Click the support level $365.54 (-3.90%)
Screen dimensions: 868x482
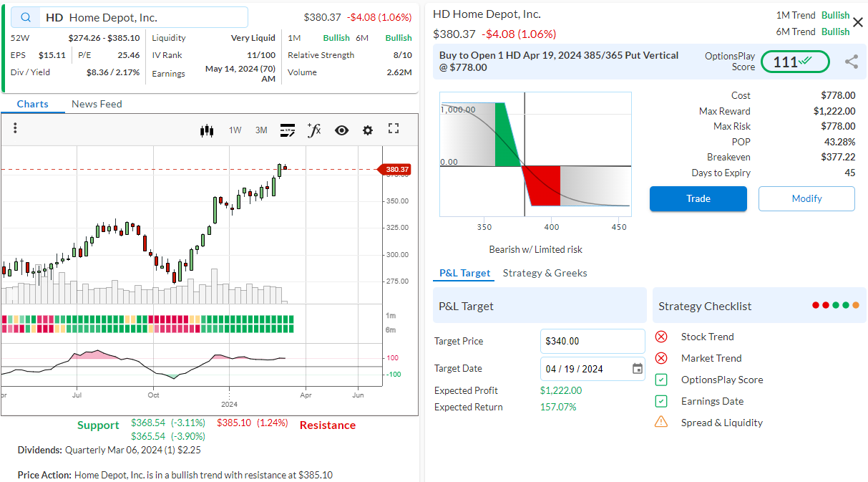[168, 436]
